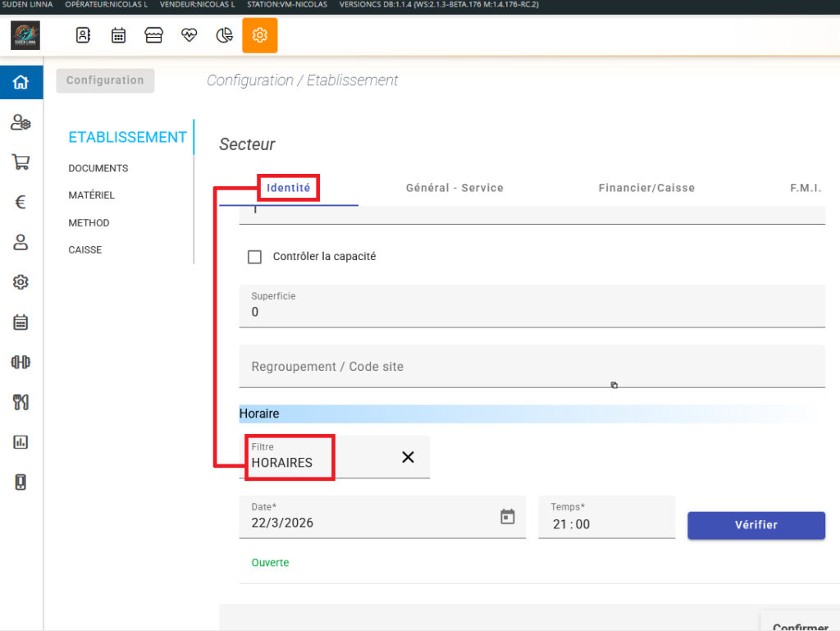
Task: Select DOCUMENTS in the configuration menu
Action: click(98, 168)
